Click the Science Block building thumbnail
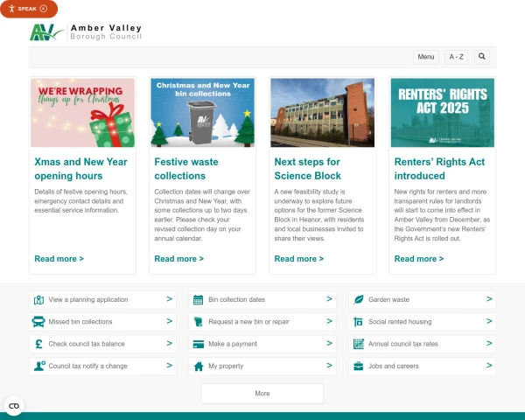Screen dimensions: 525x420 tap(322, 113)
